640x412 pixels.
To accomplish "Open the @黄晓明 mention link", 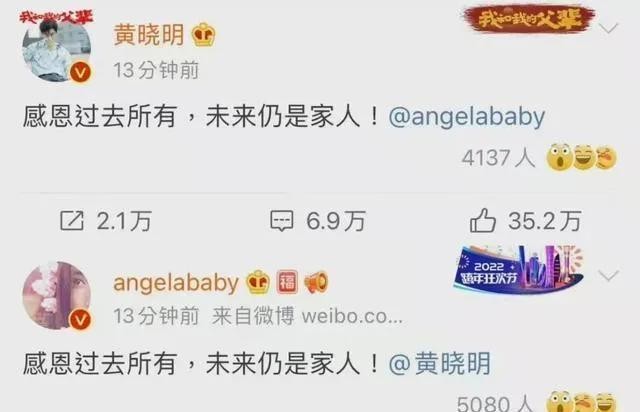I will point(440,363).
